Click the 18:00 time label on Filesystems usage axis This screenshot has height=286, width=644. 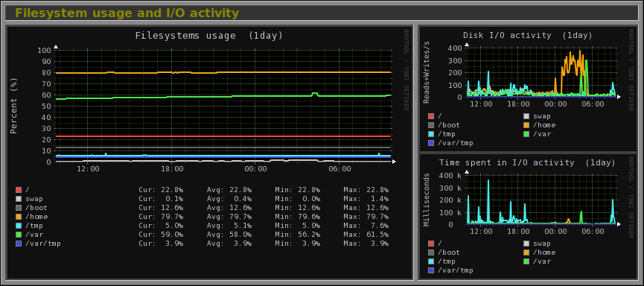pyautogui.click(x=172, y=169)
